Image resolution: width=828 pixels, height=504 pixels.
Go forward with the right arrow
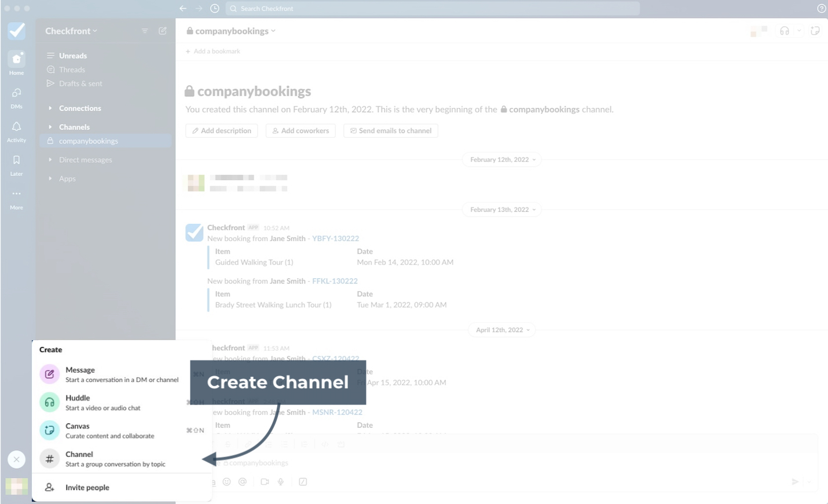click(x=199, y=9)
